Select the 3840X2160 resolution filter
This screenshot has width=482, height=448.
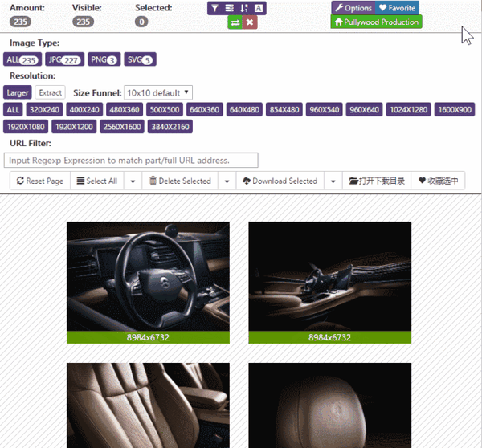click(x=170, y=127)
